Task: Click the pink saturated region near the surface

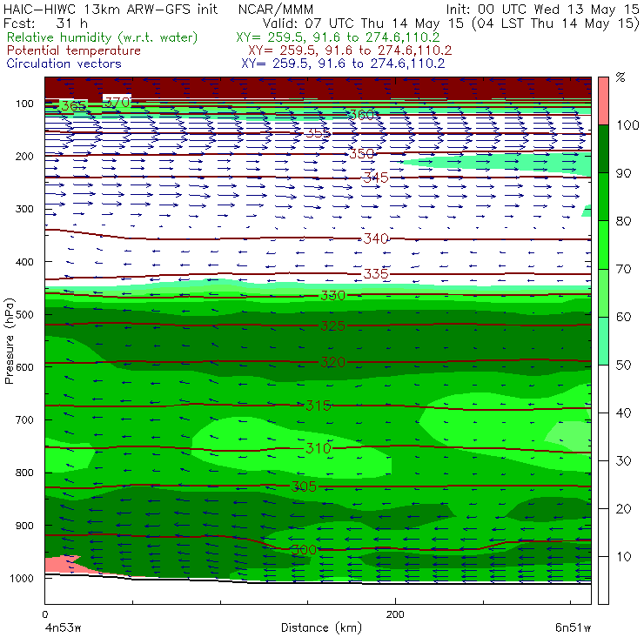Action: [x=62, y=565]
